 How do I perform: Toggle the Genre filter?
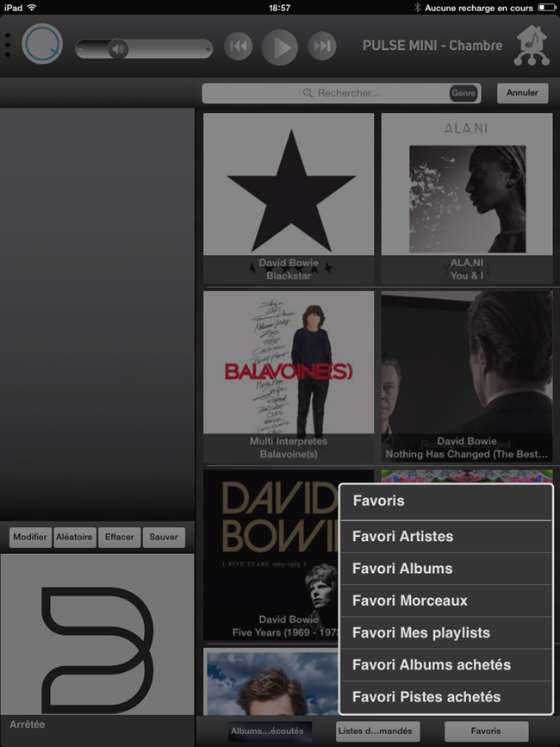(464, 93)
